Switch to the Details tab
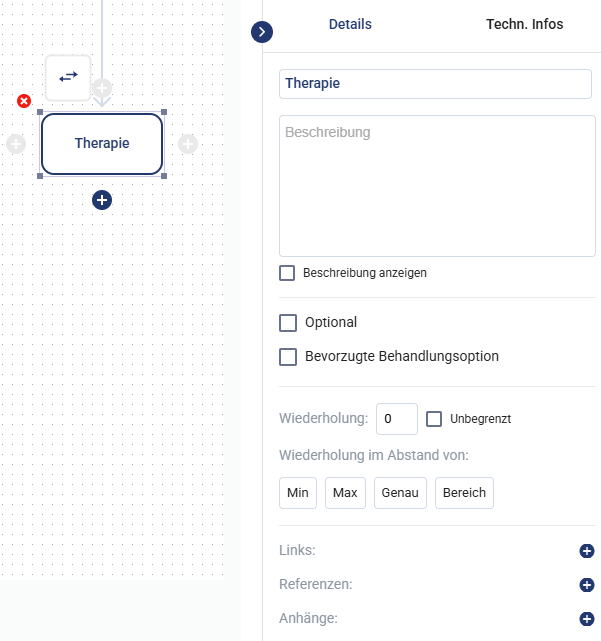Viewport: 601px width, 641px height. (x=350, y=24)
